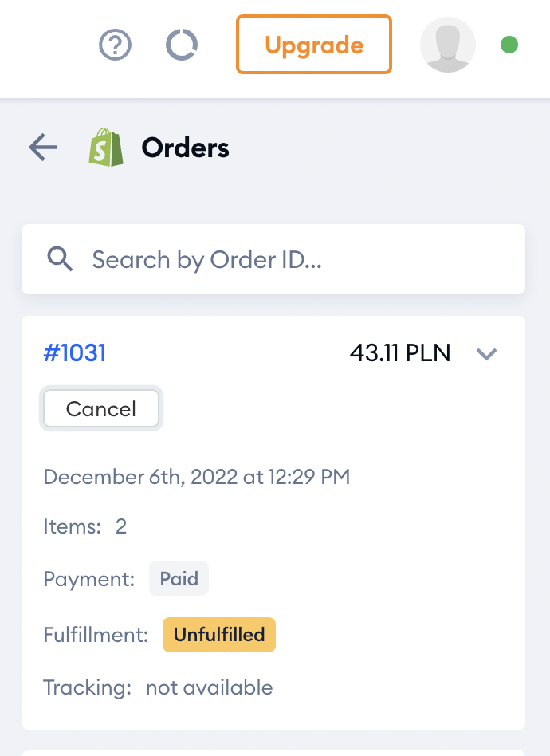Open the dropdown beside the order total

pos(487,354)
